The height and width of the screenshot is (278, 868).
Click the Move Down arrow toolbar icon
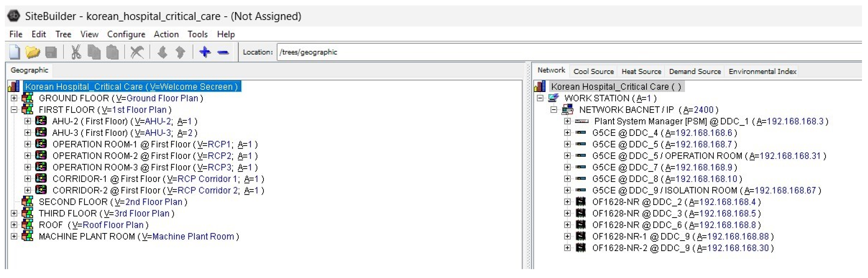click(163, 52)
